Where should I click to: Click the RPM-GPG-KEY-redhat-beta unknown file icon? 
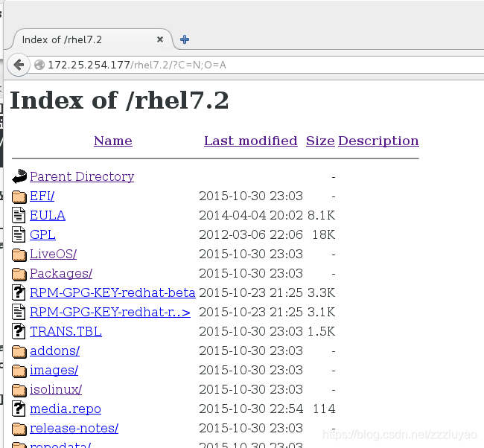[x=19, y=292]
